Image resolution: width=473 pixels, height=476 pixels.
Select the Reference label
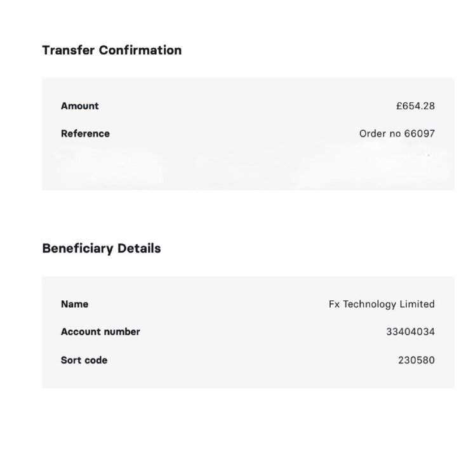click(x=85, y=134)
